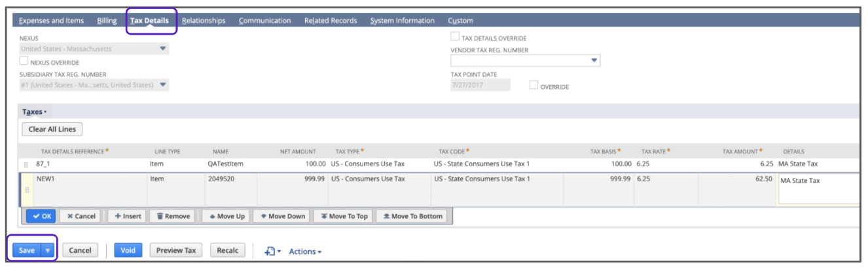Screen dimensions: 868x267
Task: Switch to the Billing tab
Action: [x=107, y=20]
